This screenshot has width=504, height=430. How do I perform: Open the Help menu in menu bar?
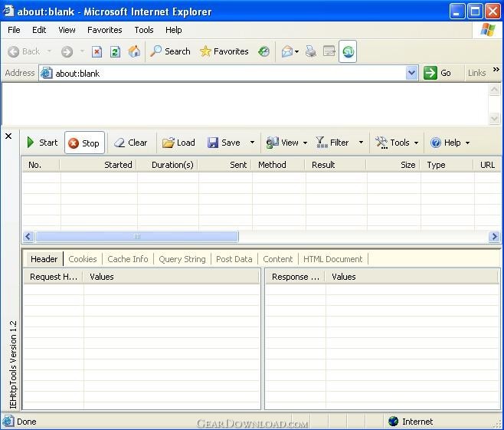click(174, 30)
